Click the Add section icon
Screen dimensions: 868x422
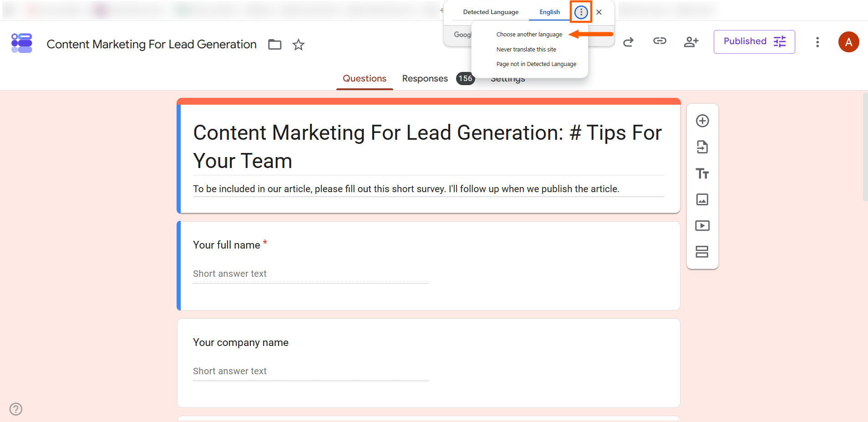click(702, 252)
